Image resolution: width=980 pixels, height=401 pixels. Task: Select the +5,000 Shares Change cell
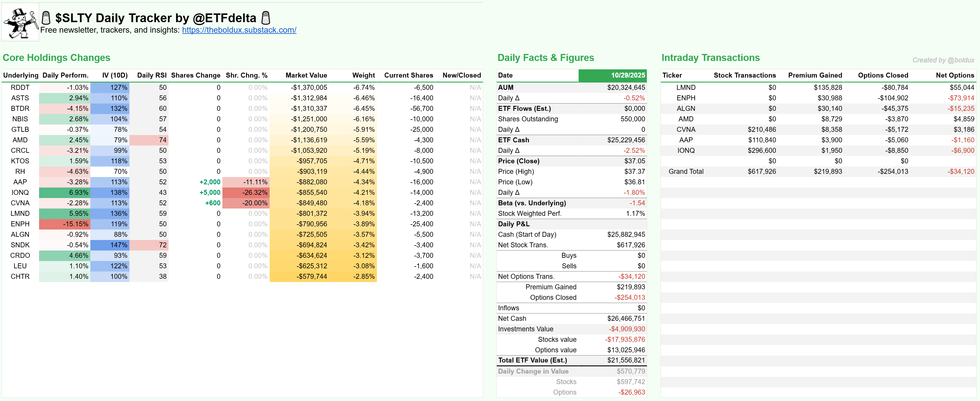pyautogui.click(x=210, y=192)
